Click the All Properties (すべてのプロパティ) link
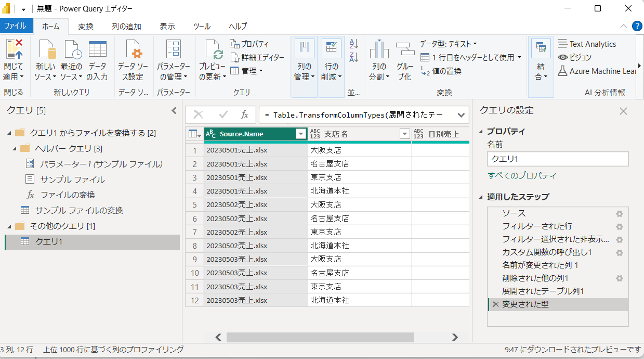644x359 pixels. pos(522,176)
